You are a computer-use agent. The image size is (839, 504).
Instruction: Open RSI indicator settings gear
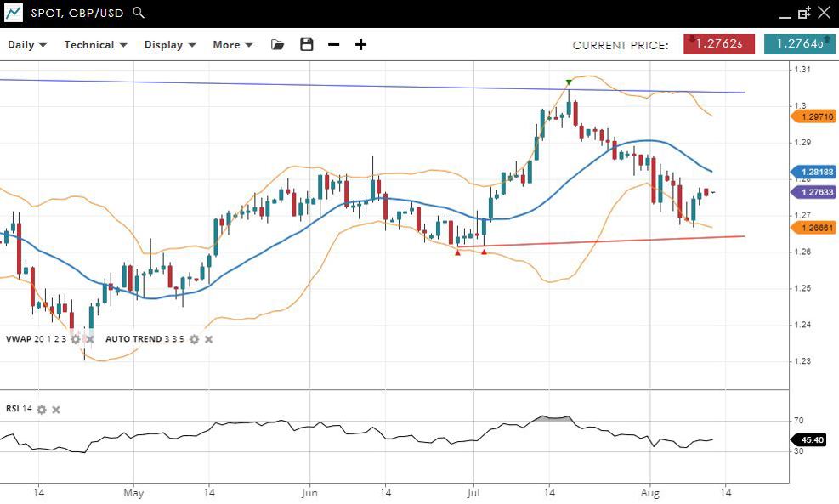point(42,410)
